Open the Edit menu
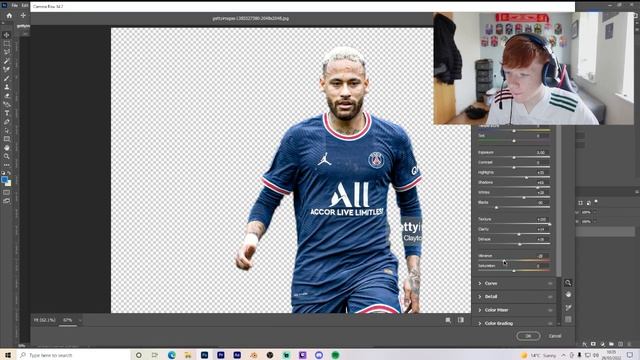 click(x=25, y=6)
